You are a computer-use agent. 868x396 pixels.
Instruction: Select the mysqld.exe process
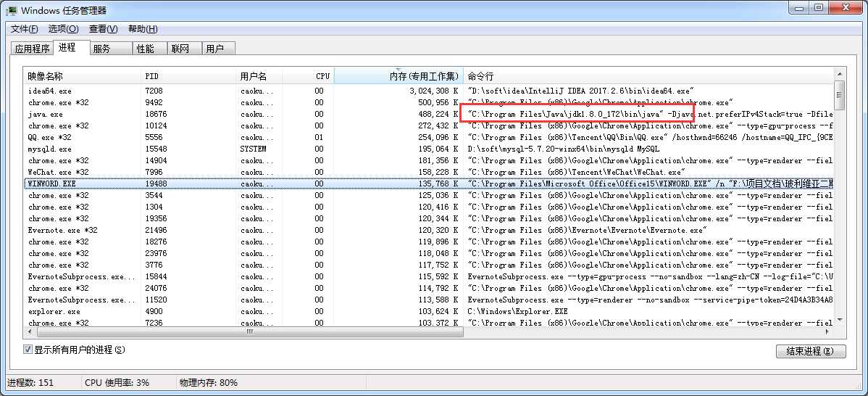(428, 149)
